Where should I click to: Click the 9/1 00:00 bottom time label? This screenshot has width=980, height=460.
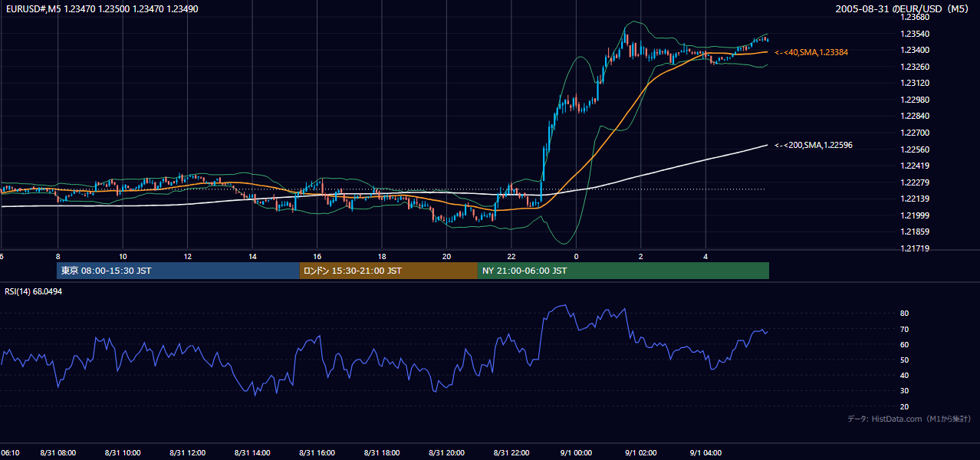click(x=576, y=453)
